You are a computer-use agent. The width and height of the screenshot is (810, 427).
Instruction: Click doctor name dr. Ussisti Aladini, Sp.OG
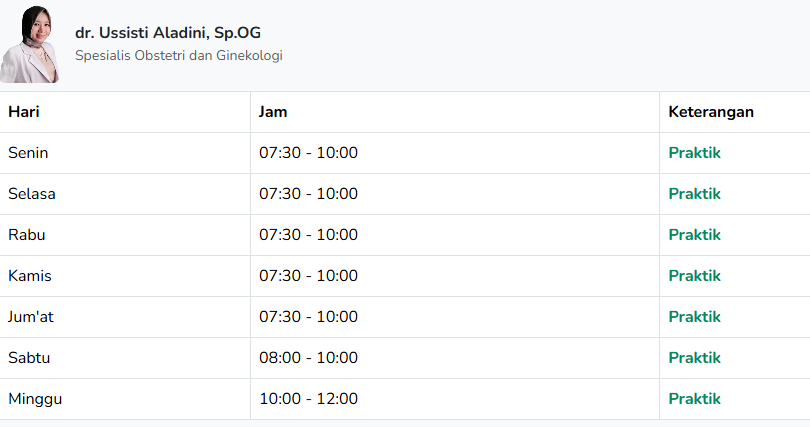(x=167, y=32)
